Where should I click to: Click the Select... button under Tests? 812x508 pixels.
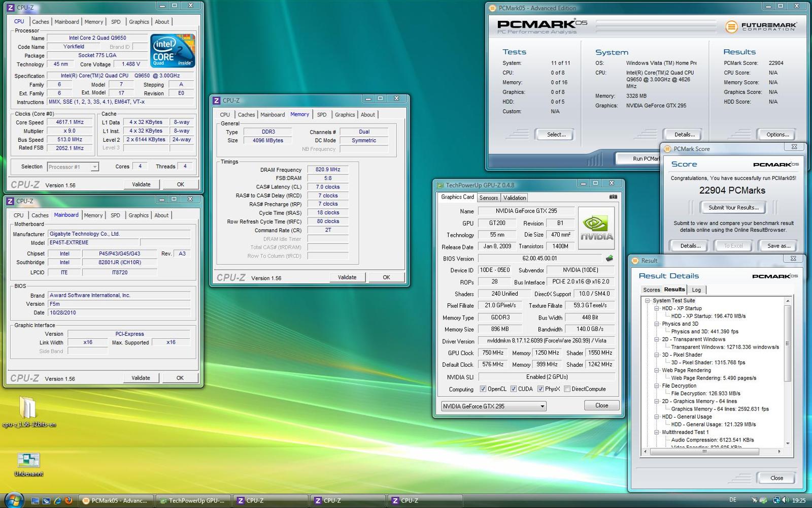556,135
